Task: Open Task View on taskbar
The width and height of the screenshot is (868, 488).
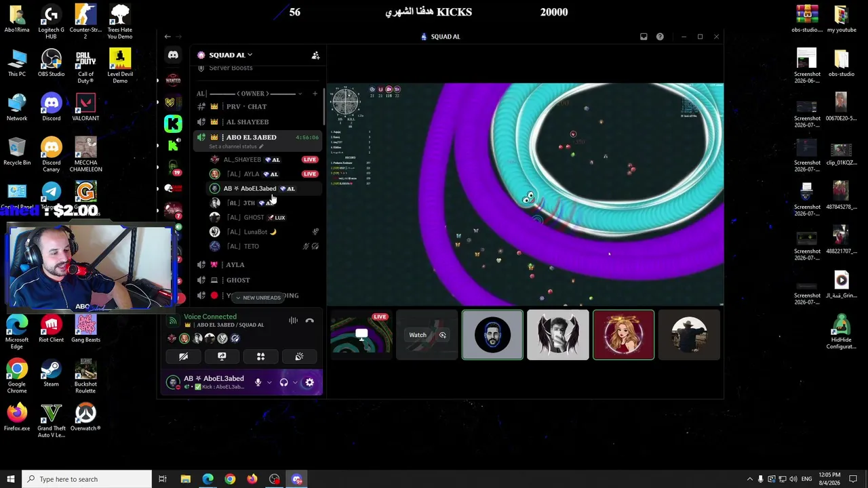Action: coord(163,479)
